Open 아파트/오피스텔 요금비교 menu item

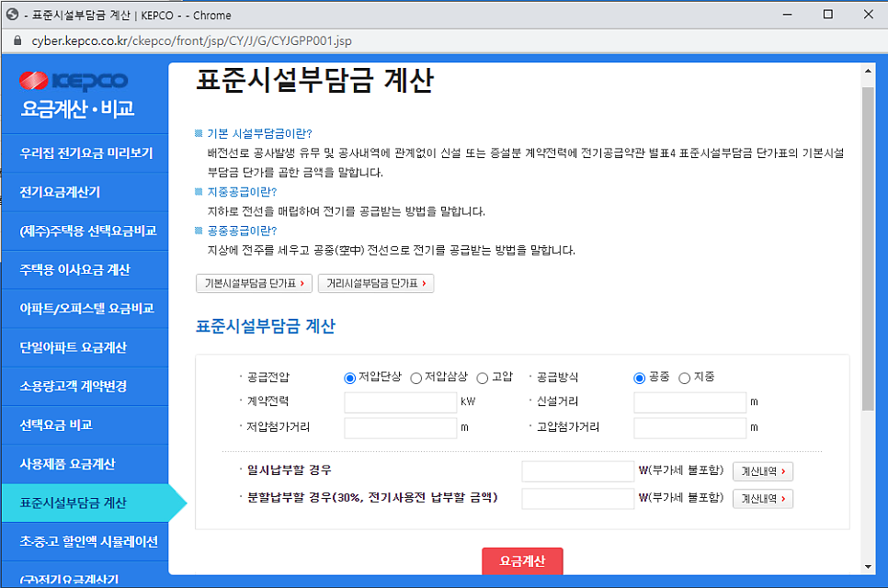point(84,308)
